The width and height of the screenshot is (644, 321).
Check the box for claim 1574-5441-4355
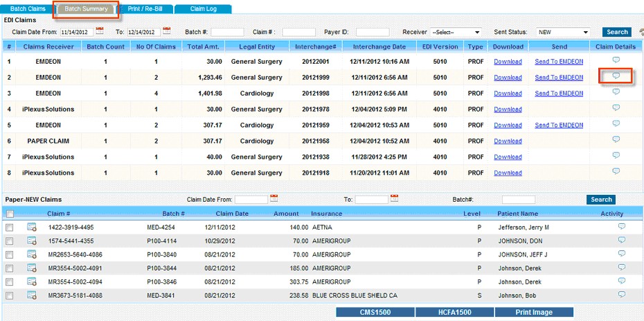point(10,241)
